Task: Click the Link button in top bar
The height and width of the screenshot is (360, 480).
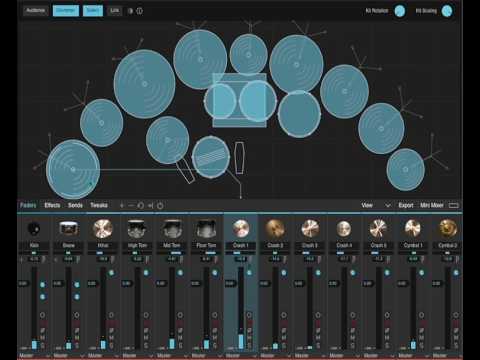Action: point(115,11)
